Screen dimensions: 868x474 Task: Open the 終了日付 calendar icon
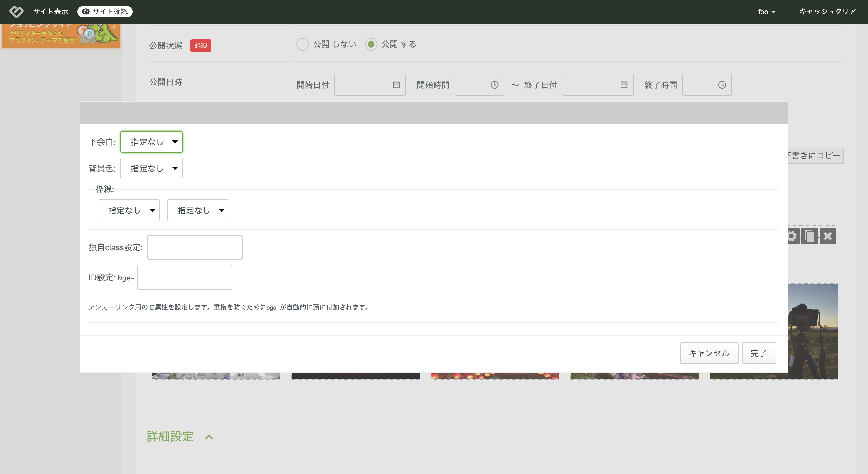click(624, 85)
